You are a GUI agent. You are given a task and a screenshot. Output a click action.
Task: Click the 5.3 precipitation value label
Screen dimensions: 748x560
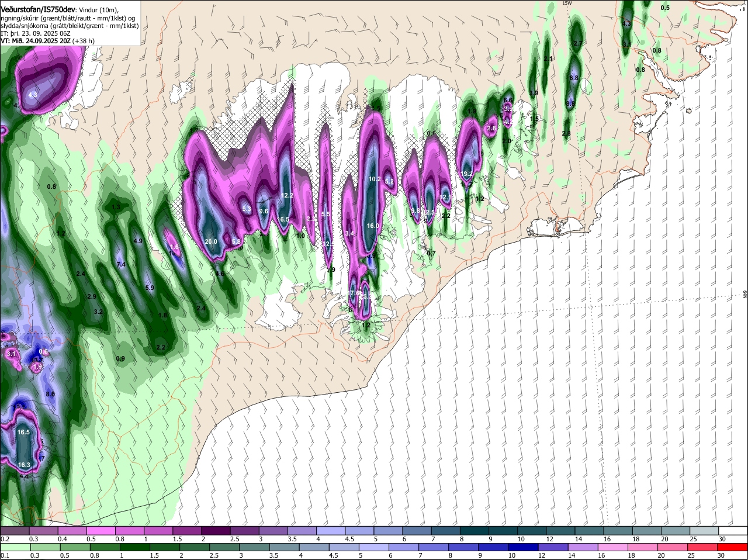247,209
